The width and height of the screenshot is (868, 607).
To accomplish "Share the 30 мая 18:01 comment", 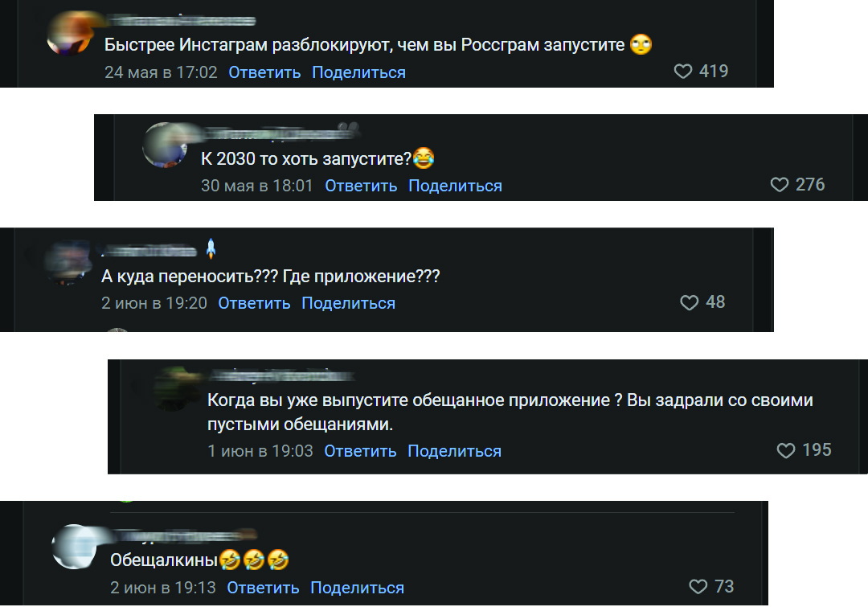I will [455, 186].
